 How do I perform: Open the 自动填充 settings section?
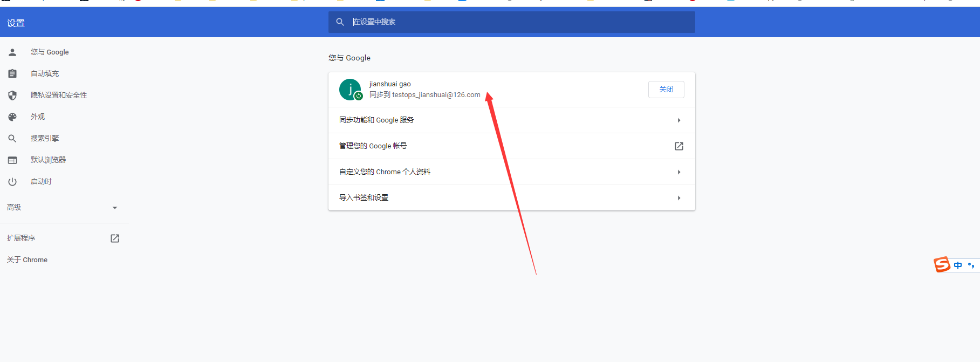45,74
